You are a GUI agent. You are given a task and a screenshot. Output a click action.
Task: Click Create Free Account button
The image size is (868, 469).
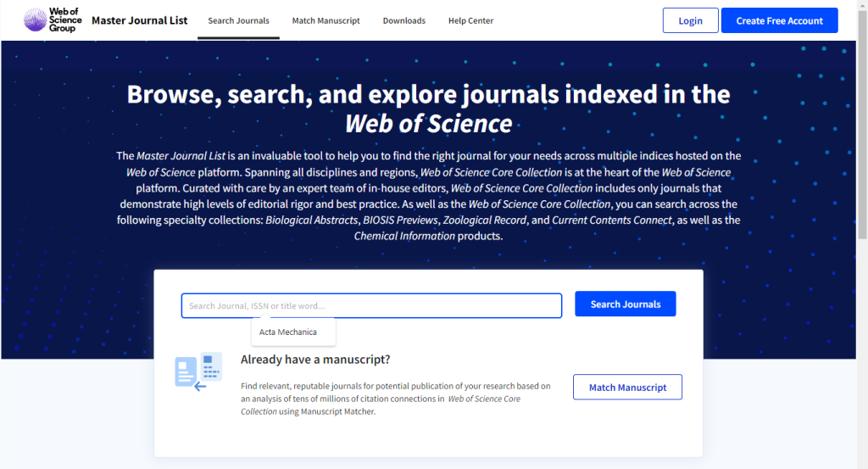[780, 20]
